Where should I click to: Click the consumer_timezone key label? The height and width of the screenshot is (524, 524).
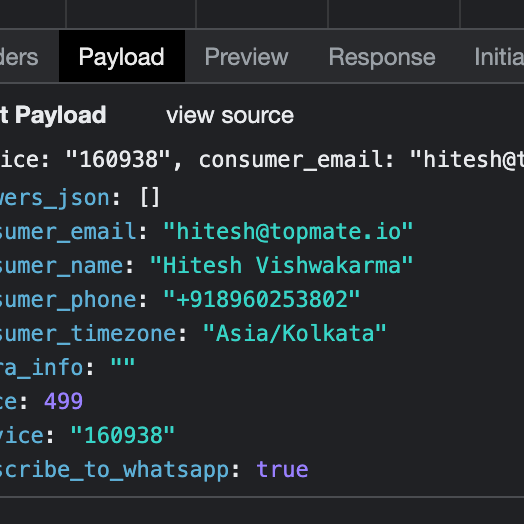(88, 333)
